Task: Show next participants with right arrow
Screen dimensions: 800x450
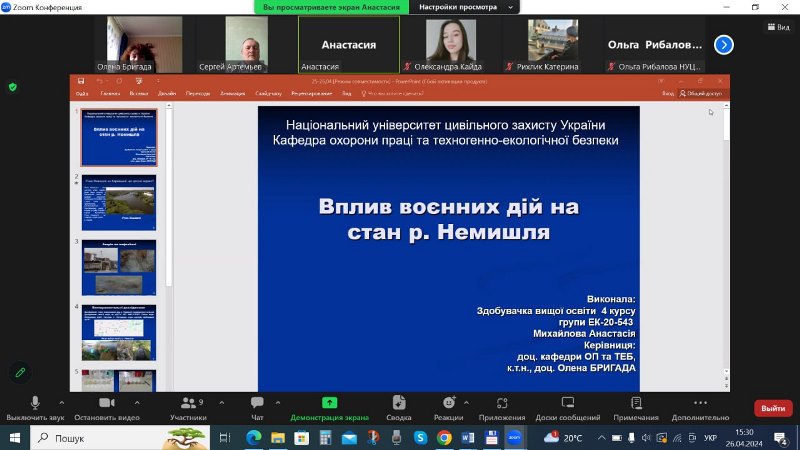Action: (724, 44)
